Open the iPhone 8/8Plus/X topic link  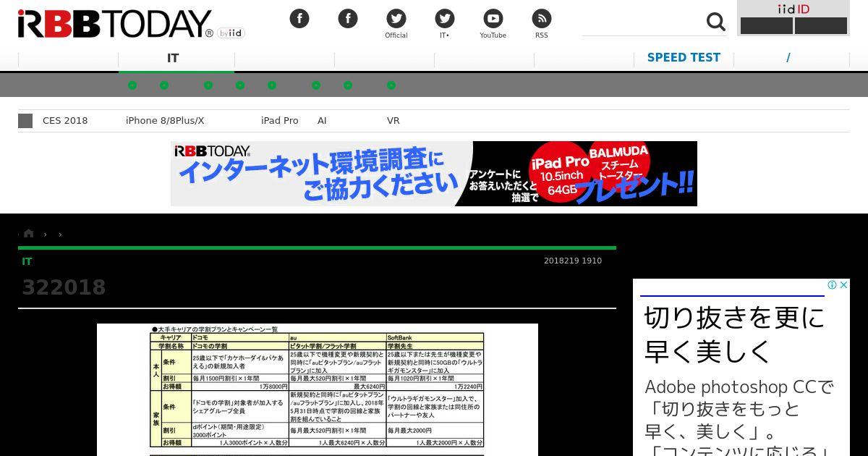165,121
